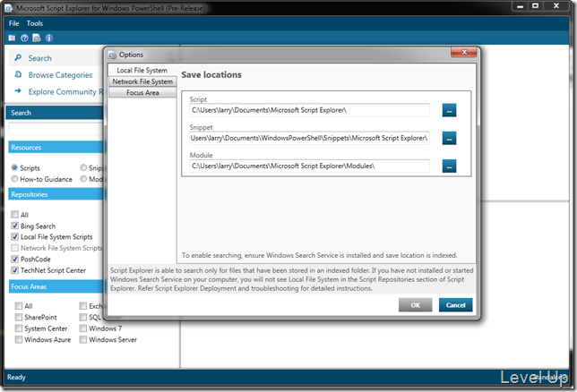Click the Save locations heading
Viewport: 577px width, 392px height.
[211, 74]
